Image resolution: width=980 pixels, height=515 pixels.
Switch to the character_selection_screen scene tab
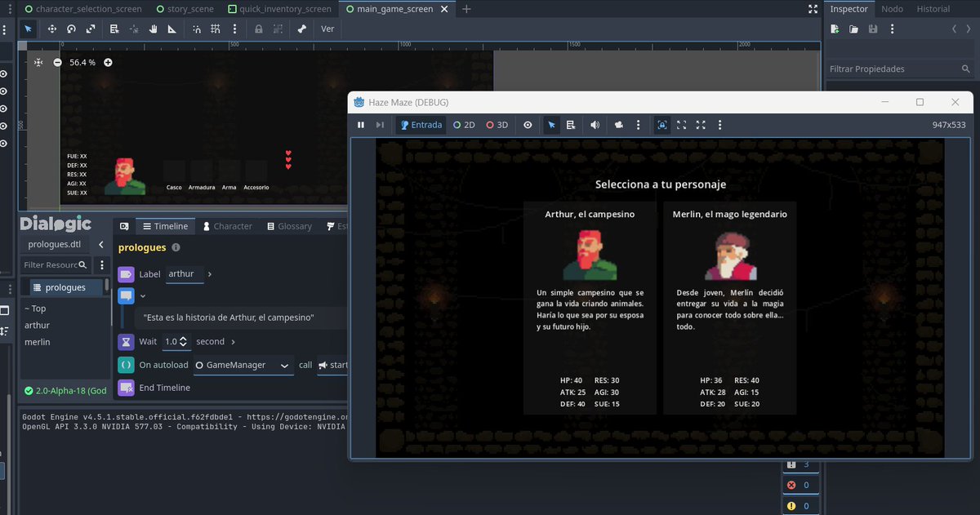point(82,9)
